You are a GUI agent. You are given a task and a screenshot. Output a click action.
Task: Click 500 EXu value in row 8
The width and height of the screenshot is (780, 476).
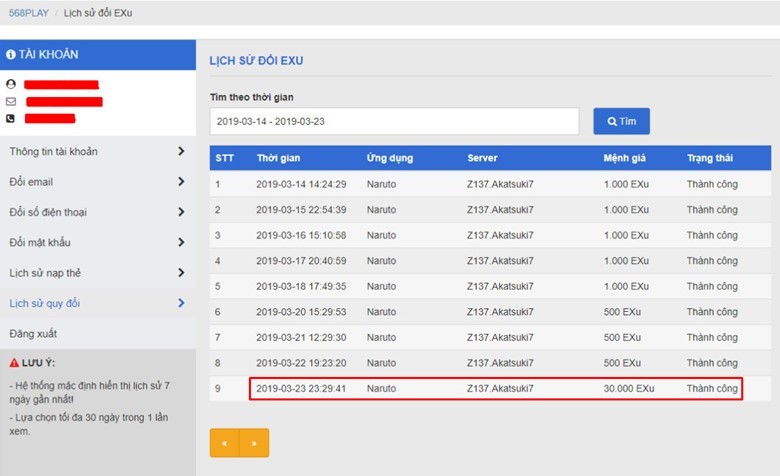pos(622,363)
